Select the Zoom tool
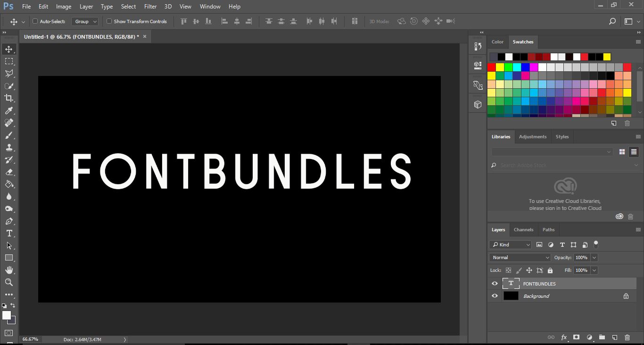644x345 pixels. [x=9, y=282]
